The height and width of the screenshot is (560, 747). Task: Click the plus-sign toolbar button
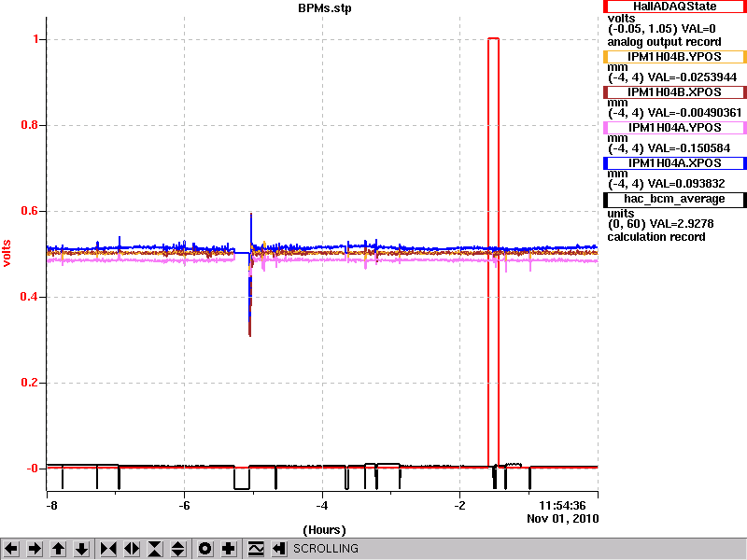[x=229, y=549]
